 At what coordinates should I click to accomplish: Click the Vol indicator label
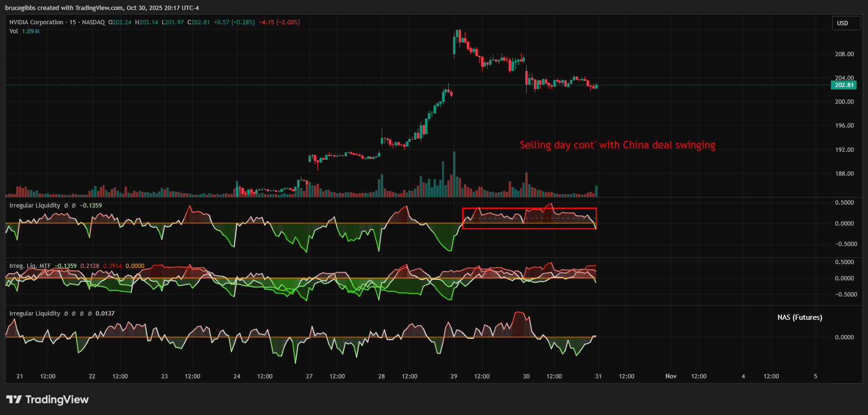14,31
